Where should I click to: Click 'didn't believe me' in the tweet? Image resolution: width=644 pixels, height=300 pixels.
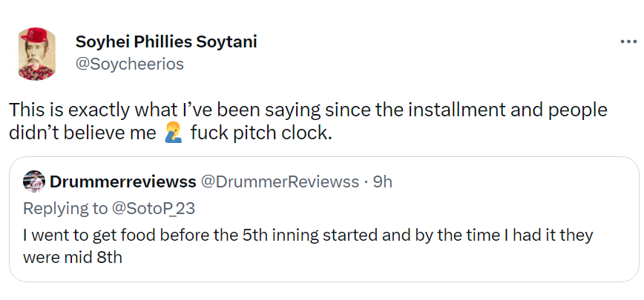(x=80, y=134)
